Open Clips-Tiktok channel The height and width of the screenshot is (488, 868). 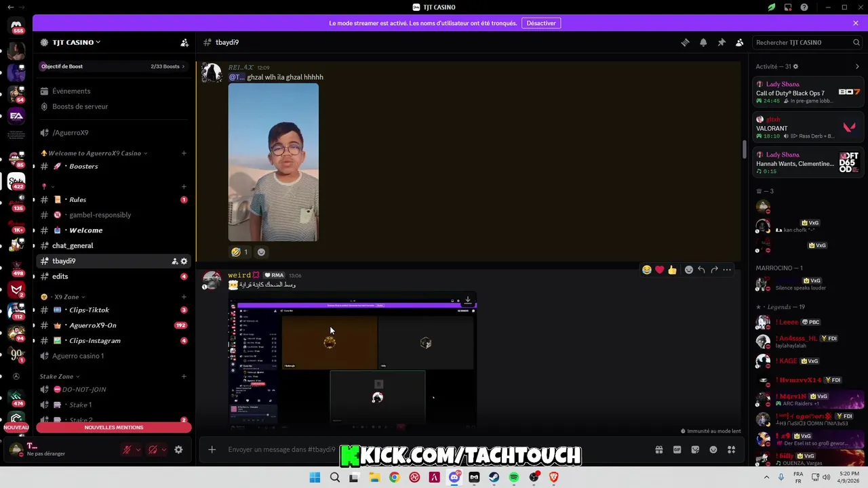114,310
